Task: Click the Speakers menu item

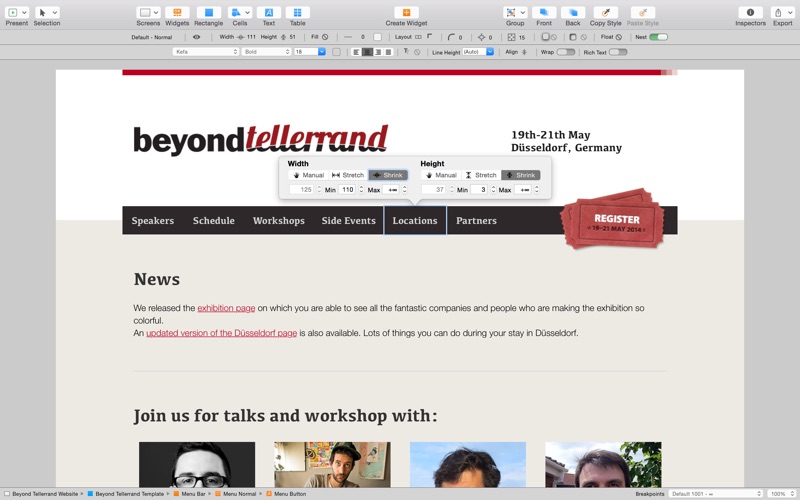Action: [x=153, y=220]
